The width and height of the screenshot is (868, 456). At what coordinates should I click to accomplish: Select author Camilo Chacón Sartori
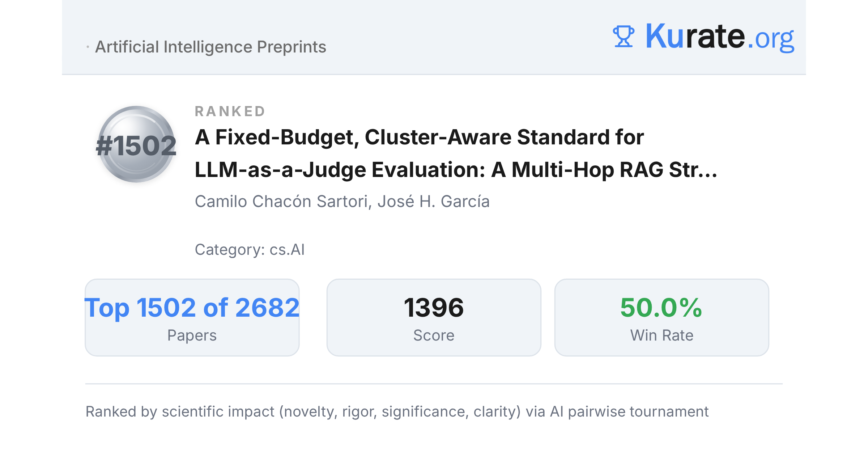(x=281, y=201)
